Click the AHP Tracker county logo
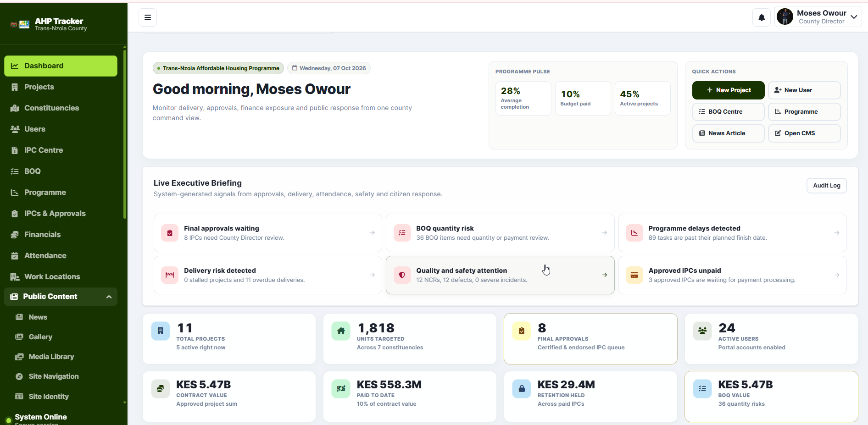868x425 pixels. (x=20, y=25)
